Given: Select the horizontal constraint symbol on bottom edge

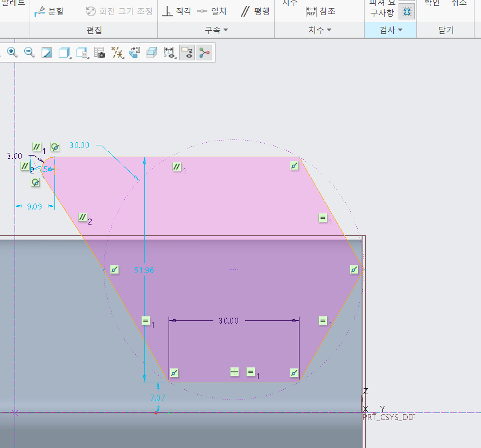Looking at the screenshot, I should 235,372.
